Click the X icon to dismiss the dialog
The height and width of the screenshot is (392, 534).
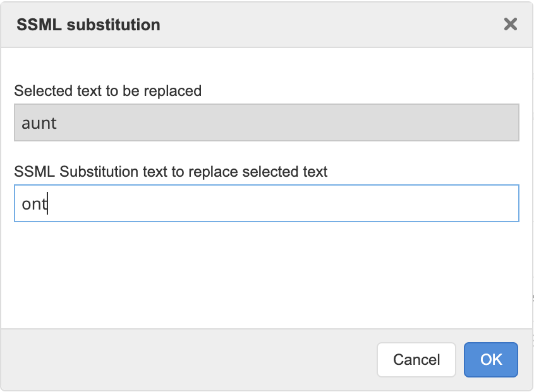click(x=511, y=24)
